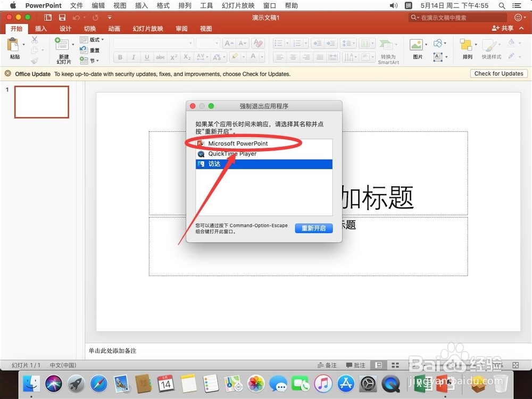Click the Format Painter brush icon

[35, 61]
